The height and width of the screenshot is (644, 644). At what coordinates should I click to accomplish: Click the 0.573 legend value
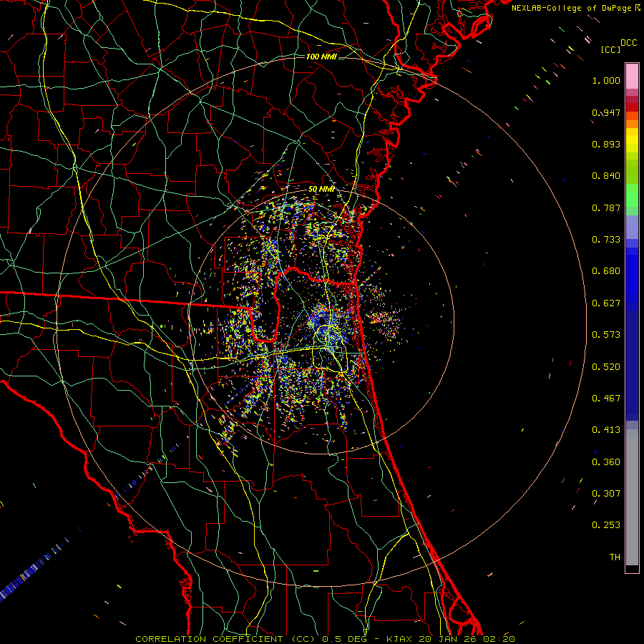606,335
